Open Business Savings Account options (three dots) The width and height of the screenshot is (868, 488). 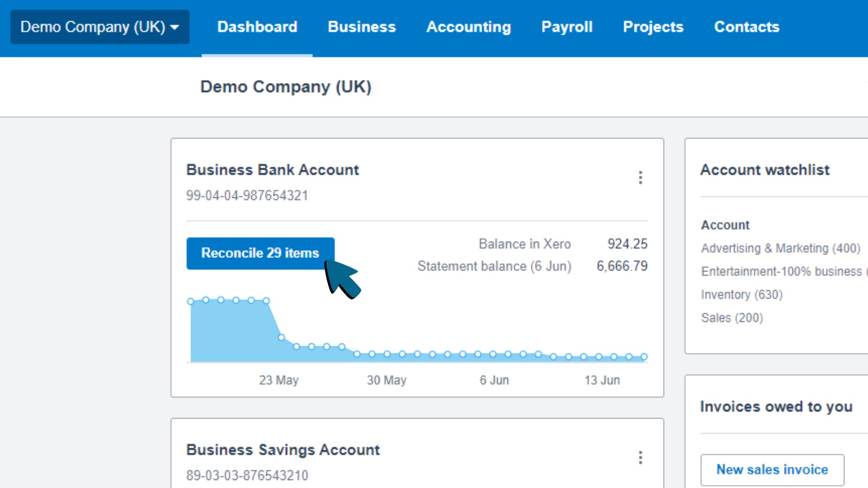point(641,458)
